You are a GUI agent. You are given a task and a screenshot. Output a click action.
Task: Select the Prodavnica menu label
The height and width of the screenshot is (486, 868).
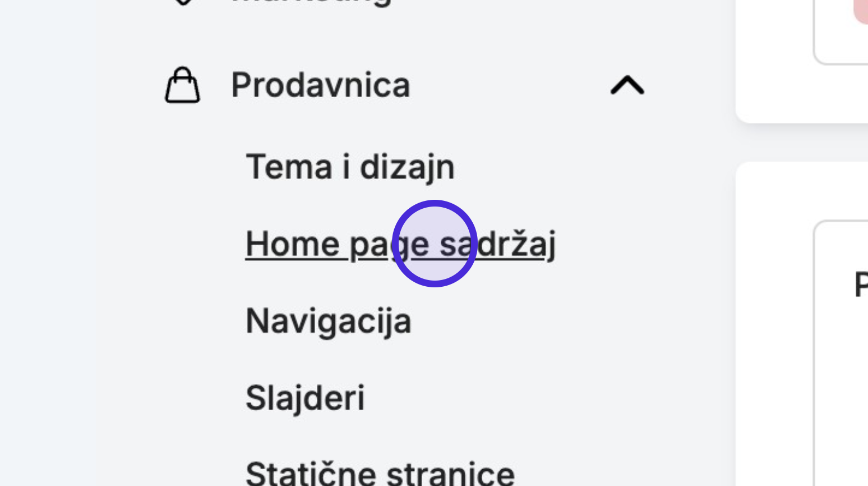pos(321,85)
